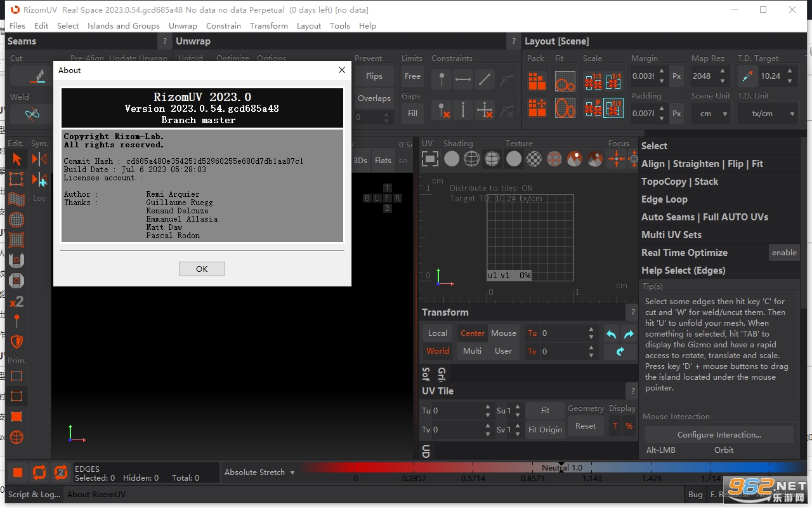Increase the Map Rez value with stepper
This screenshot has width=812, height=508.
[x=722, y=72]
